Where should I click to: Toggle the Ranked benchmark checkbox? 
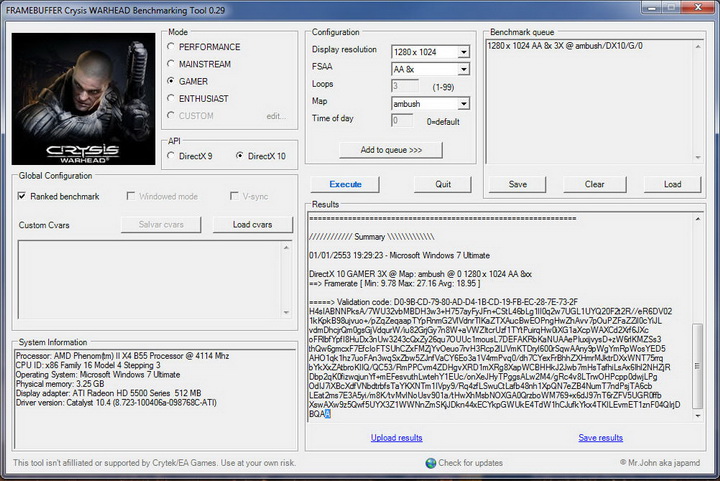click(22, 196)
